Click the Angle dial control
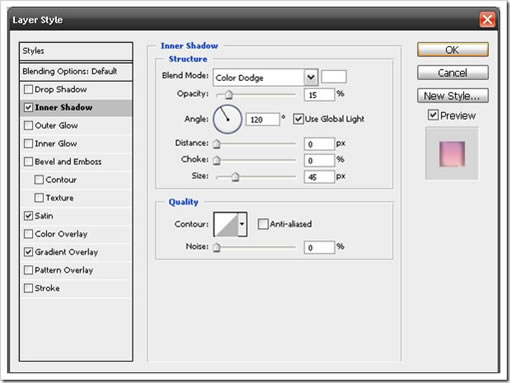The height and width of the screenshot is (383, 510). (227, 119)
